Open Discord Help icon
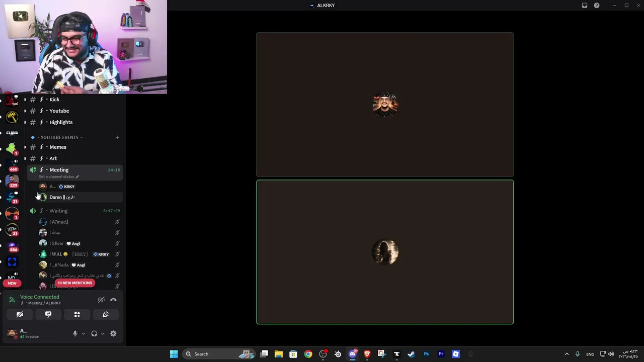 click(597, 6)
